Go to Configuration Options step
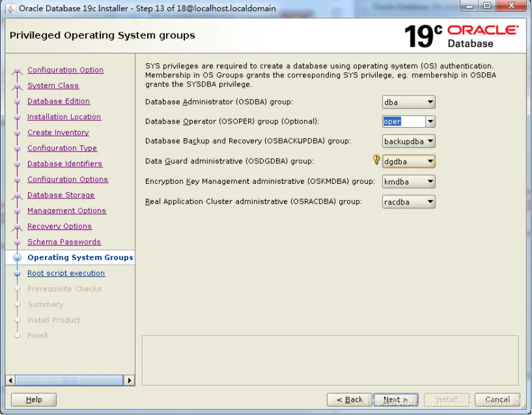532x415 pixels. (x=67, y=180)
